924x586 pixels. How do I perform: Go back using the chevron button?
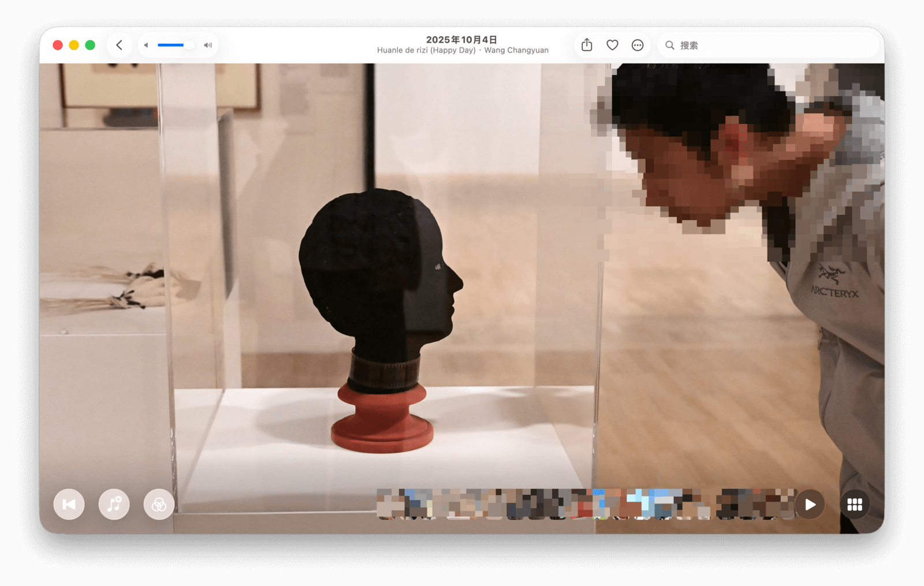pos(120,45)
